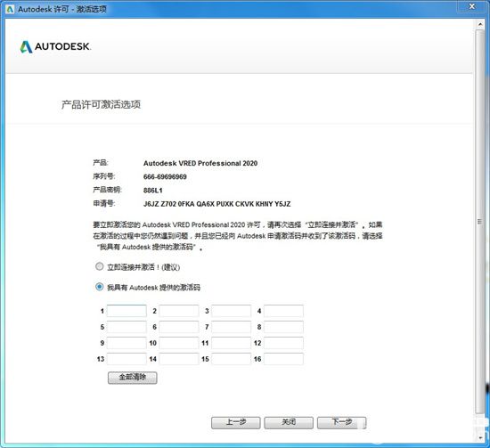Click the product key 886L1
Viewport: 490px width, 448px height.
[153, 191]
